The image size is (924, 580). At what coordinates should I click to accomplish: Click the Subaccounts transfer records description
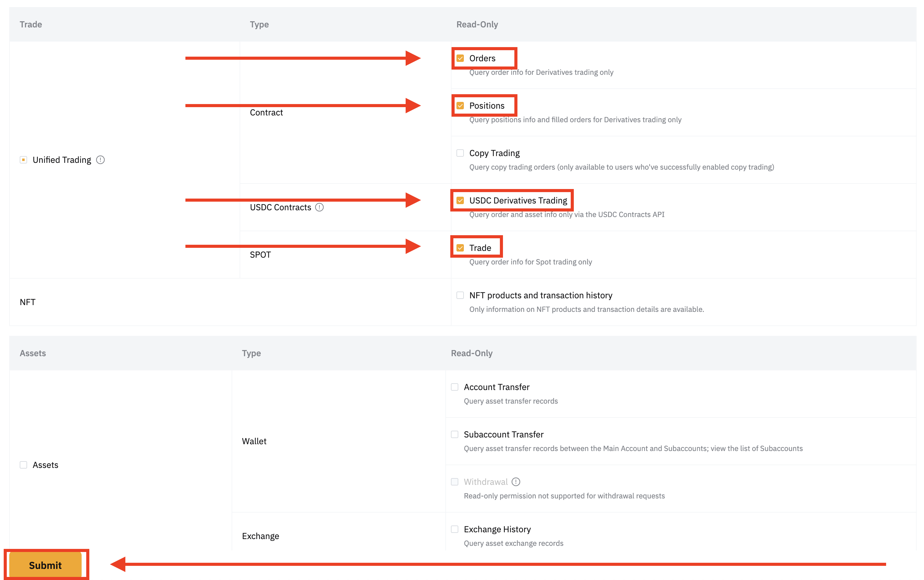pos(633,449)
